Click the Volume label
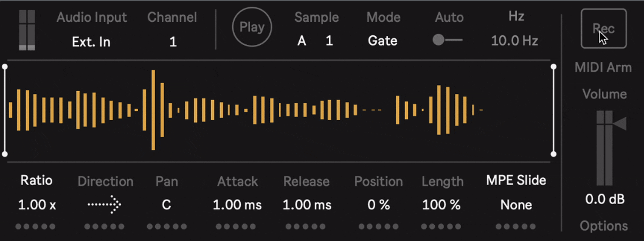This screenshot has height=241, width=644. tap(604, 94)
